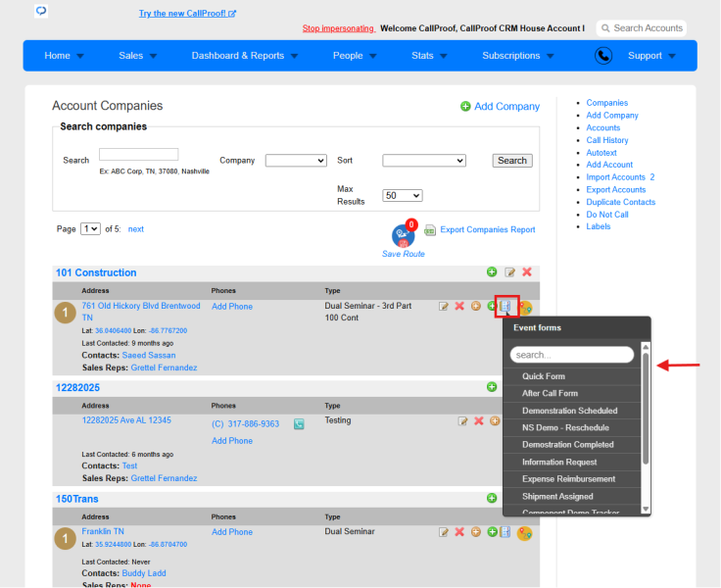
Task: Click Stop impersonating link
Action: [338, 28]
